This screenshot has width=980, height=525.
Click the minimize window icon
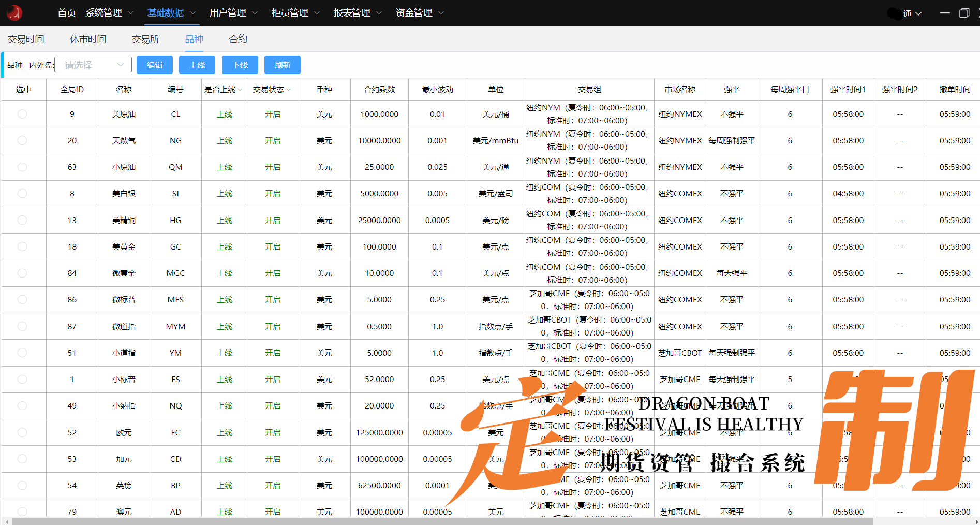click(944, 13)
